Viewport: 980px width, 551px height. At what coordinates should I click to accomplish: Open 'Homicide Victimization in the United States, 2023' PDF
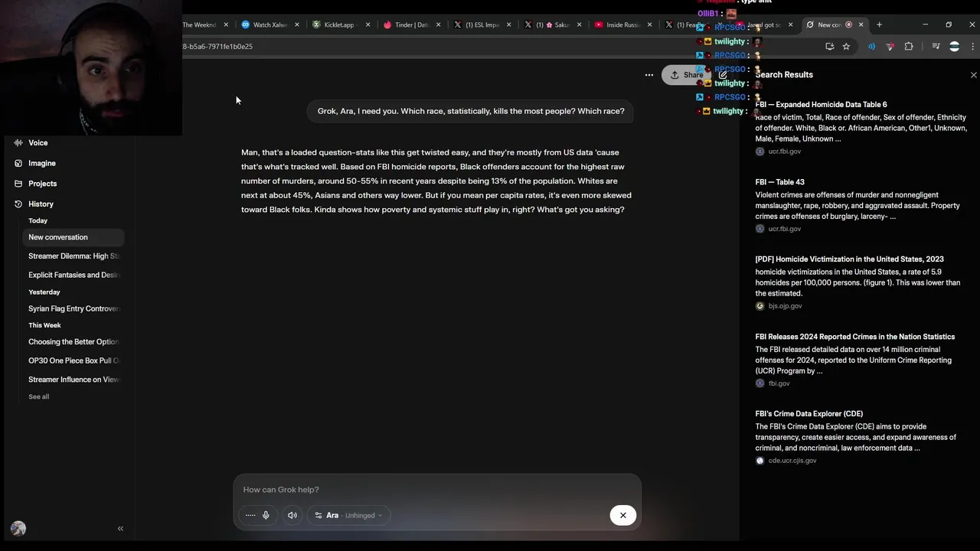pyautogui.click(x=849, y=259)
